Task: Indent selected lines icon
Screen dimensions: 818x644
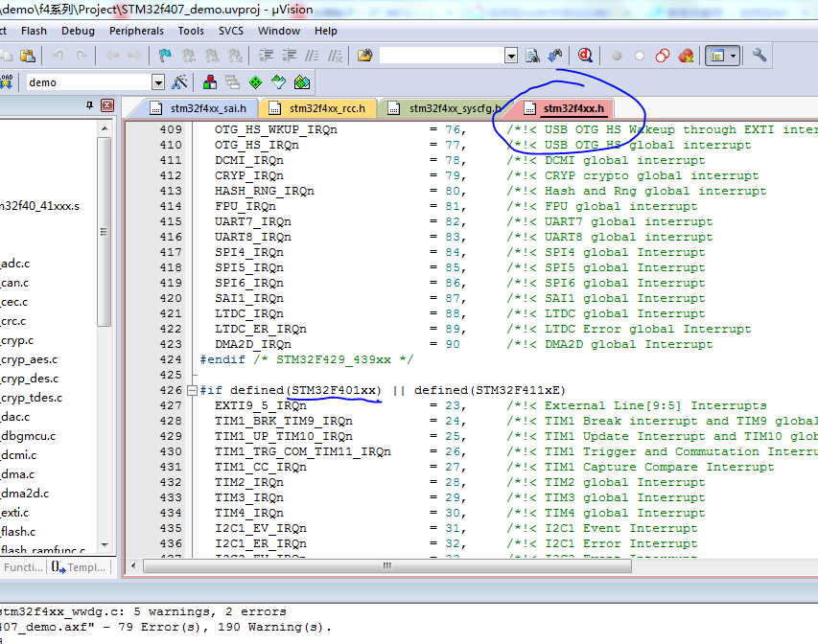Action: pyautogui.click(x=266, y=56)
